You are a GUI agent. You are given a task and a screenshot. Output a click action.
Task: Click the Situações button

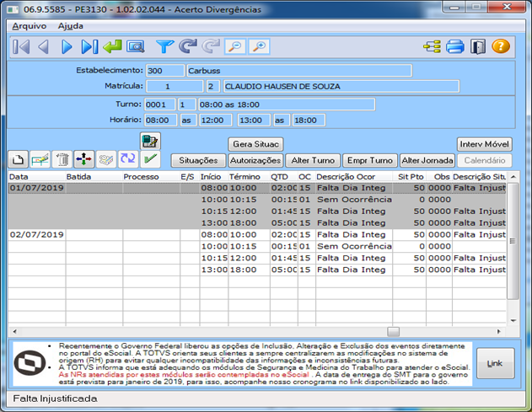pos(198,160)
